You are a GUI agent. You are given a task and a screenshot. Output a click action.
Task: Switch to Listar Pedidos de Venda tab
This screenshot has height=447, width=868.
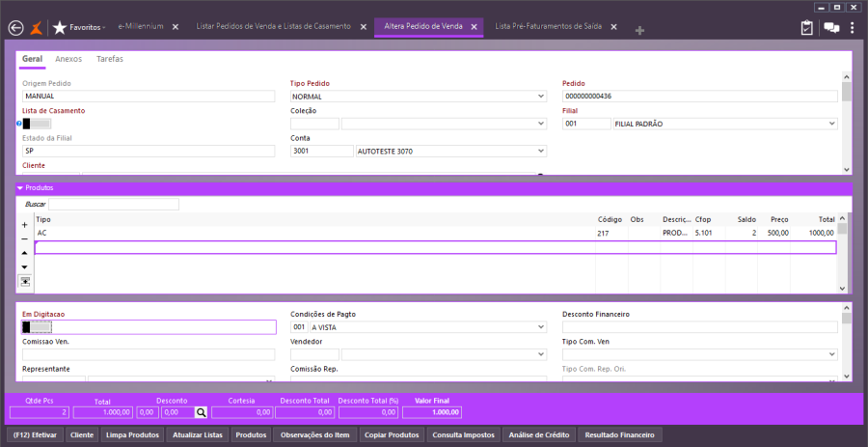click(274, 27)
